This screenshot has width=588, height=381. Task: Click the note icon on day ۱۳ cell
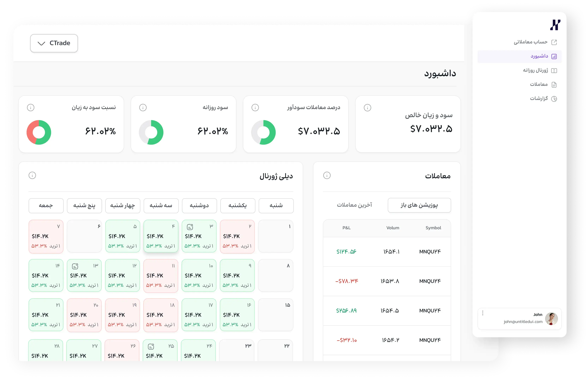[75, 266]
